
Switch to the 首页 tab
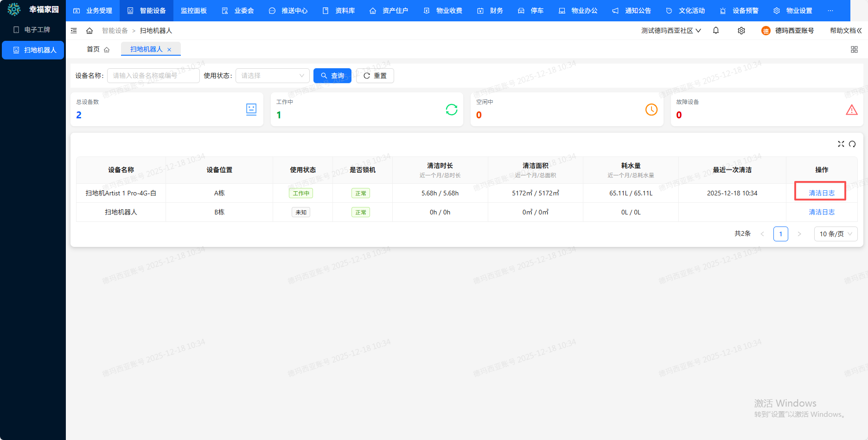coord(98,49)
